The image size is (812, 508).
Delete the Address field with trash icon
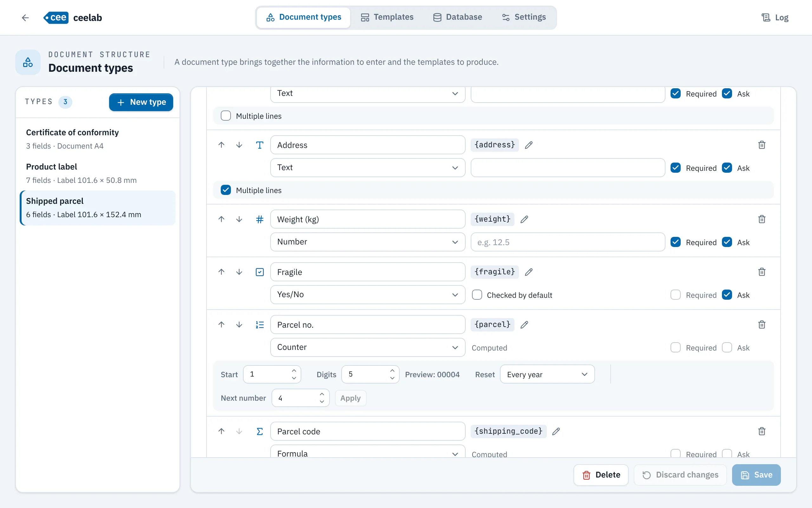762,145
